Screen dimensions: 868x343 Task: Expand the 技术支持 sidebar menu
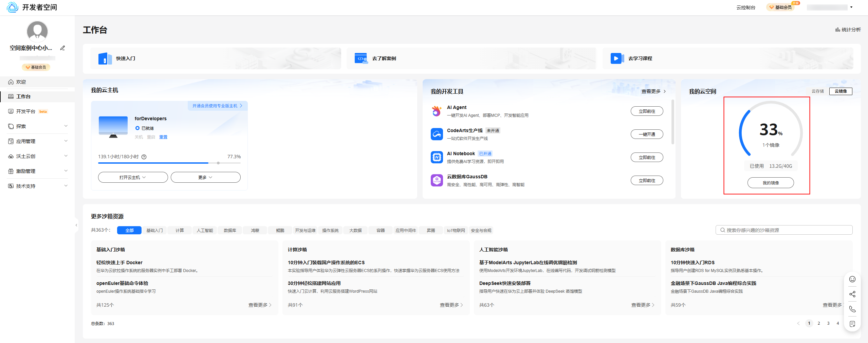[x=37, y=186]
